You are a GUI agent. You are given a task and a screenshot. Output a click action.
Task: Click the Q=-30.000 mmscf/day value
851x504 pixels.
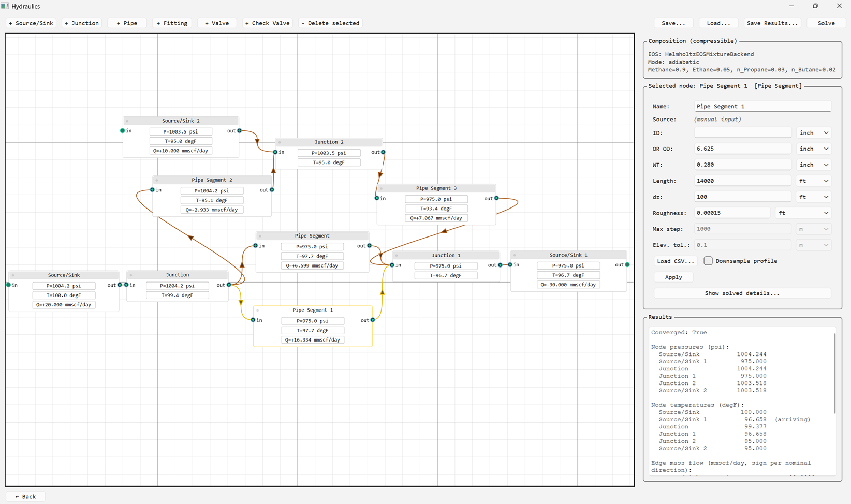tap(568, 285)
